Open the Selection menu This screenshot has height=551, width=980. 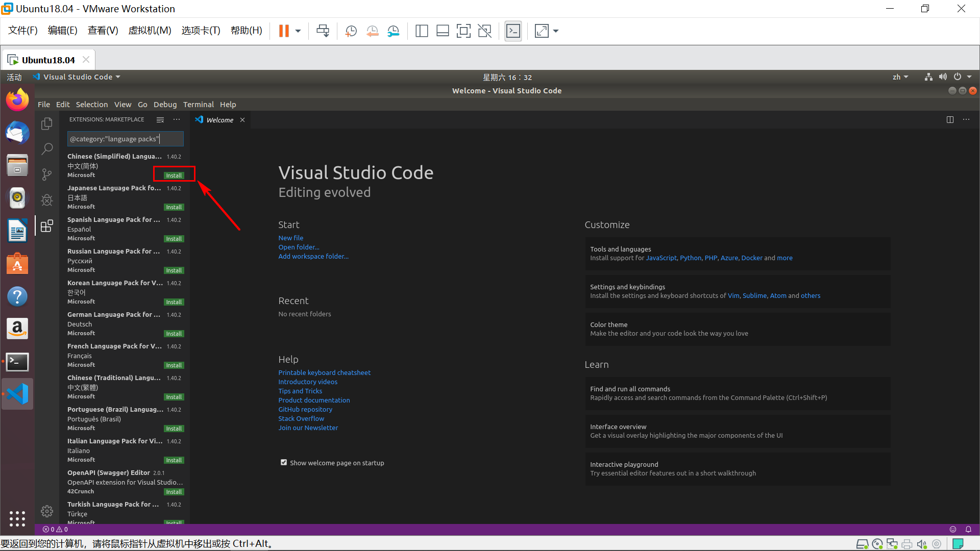click(x=92, y=105)
